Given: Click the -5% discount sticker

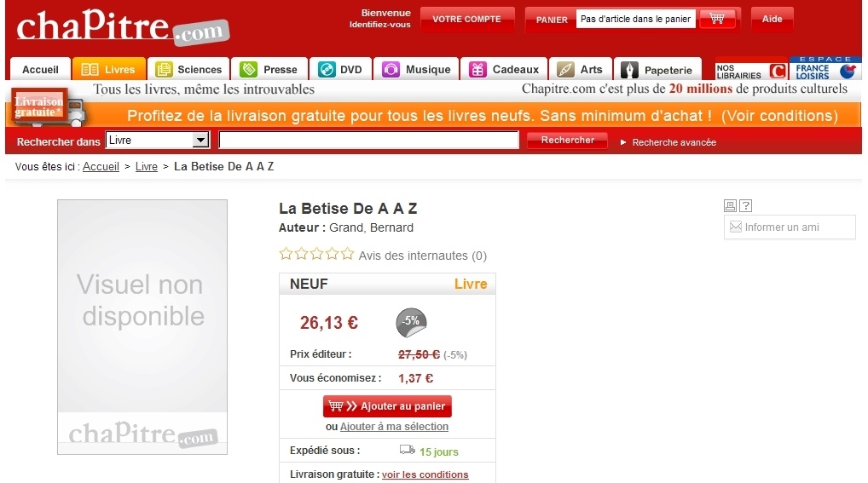Looking at the screenshot, I should pos(411,323).
